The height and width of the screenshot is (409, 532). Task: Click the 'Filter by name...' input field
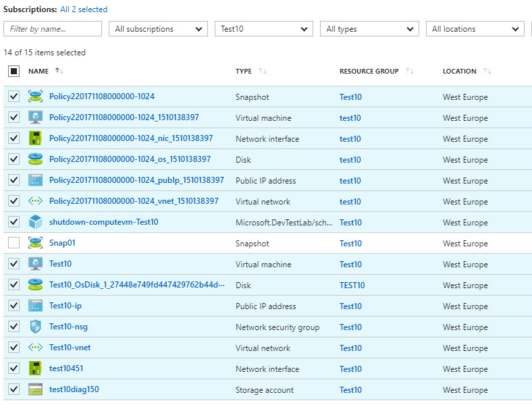pos(53,29)
